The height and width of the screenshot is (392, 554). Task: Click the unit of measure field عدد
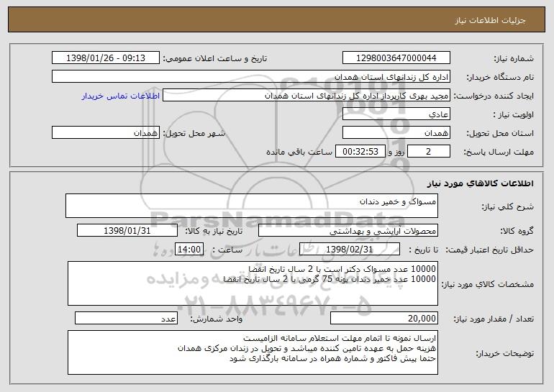tap(126, 318)
